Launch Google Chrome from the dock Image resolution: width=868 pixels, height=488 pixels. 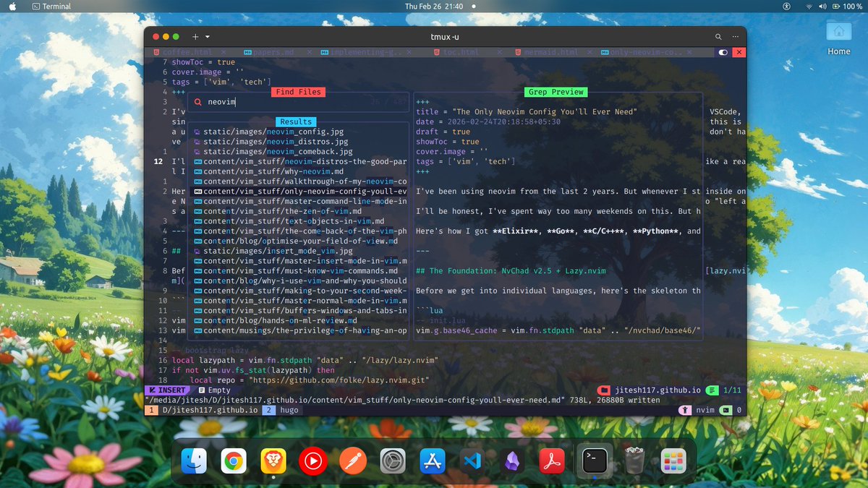(x=234, y=460)
